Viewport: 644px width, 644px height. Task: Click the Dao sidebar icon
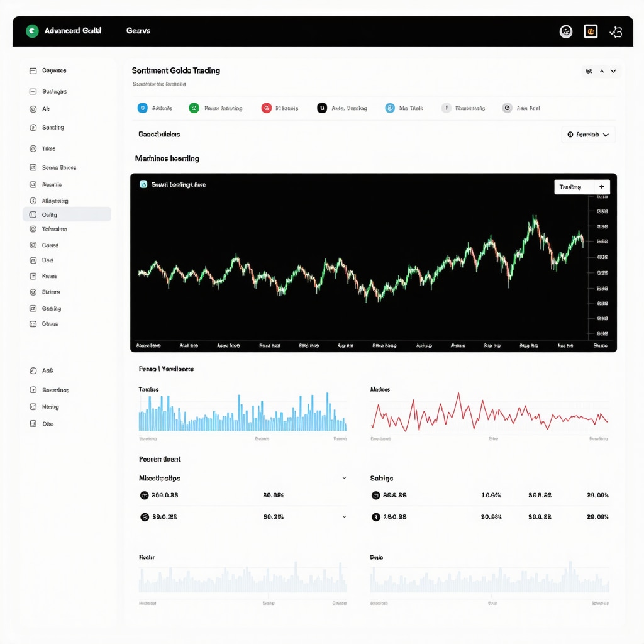coord(33,424)
